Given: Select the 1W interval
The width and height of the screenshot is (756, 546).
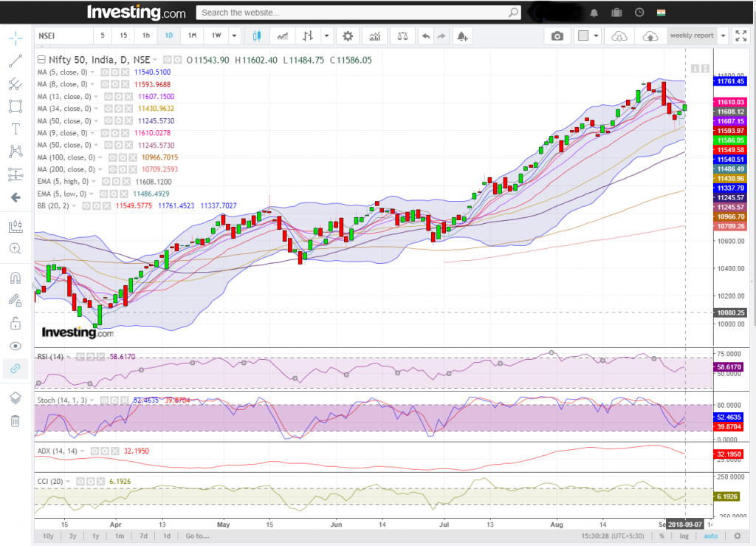Looking at the screenshot, I should click(216, 35).
